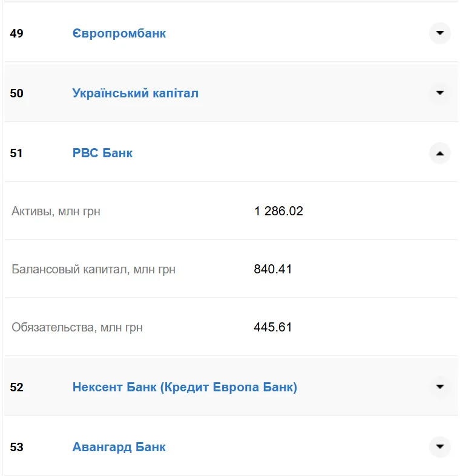
Task: Click rank number 49
Action: click(x=17, y=33)
